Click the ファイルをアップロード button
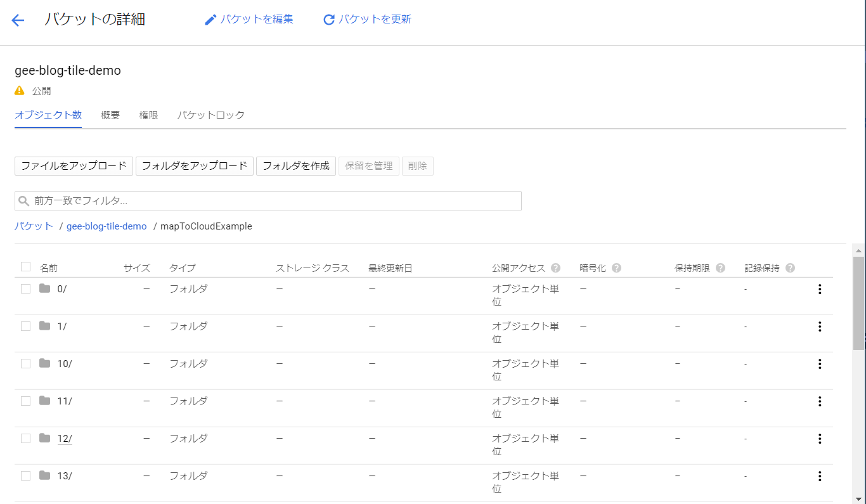Image resolution: width=866 pixels, height=504 pixels. pyautogui.click(x=74, y=166)
